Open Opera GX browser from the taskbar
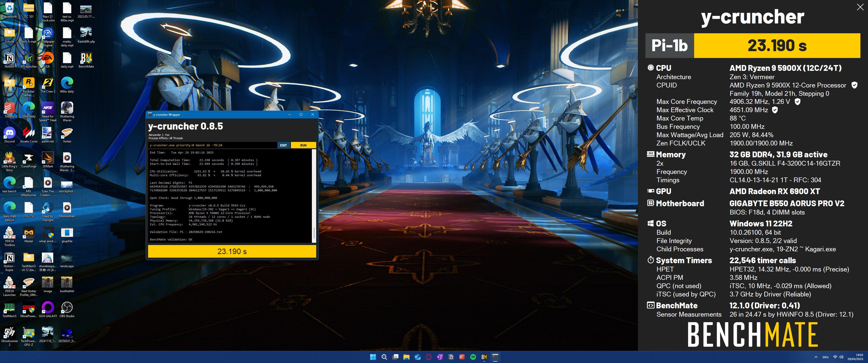Image resolution: width=868 pixels, height=363 pixels. (x=429, y=357)
